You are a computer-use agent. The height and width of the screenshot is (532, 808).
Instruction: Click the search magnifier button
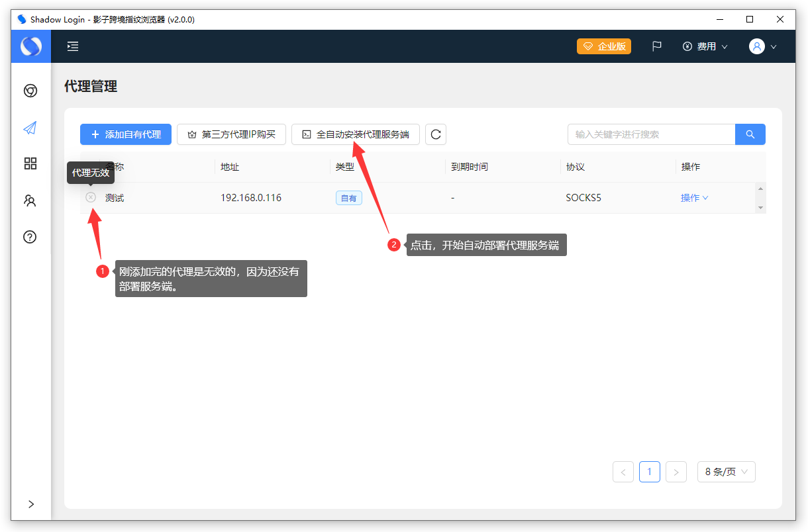750,134
